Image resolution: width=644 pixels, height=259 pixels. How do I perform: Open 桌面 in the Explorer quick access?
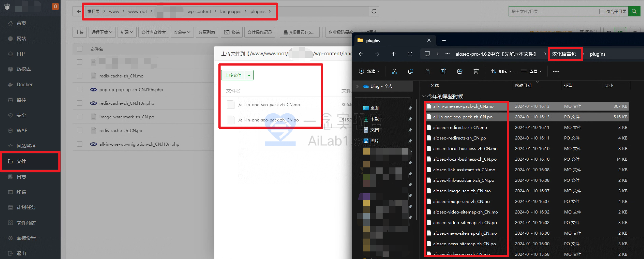click(x=374, y=108)
